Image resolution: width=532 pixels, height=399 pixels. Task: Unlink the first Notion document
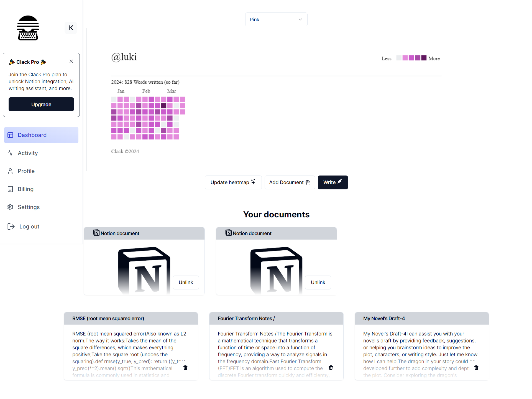pyautogui.click(x=186, y=282)
